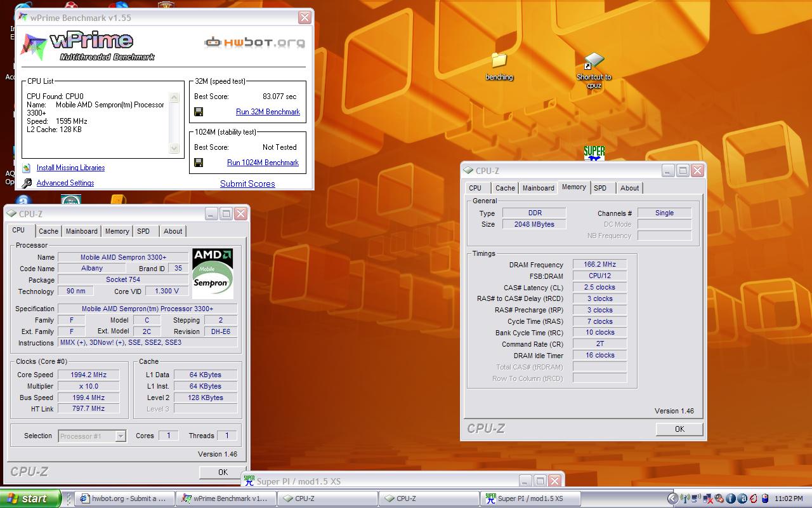Click the memory Size value 2048 MBytes
Image resolution: width=812 pixels, height=508 pixels.
coord(534,224)
